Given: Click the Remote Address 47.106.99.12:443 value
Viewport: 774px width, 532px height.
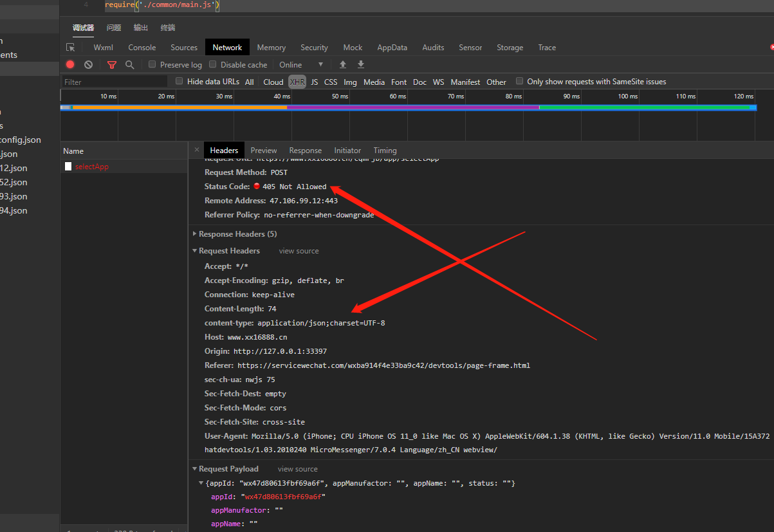Looking at the screenshot, I should click(x=304, y=201).
